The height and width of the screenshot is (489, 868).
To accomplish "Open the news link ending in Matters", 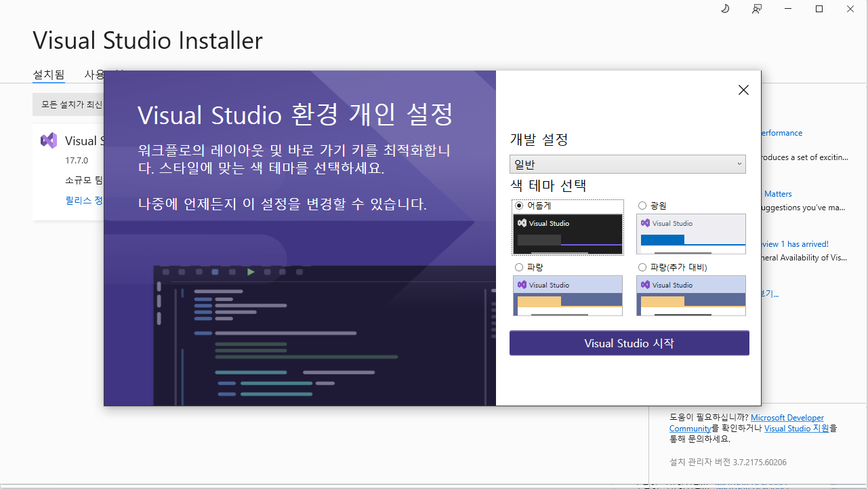I will click(x=778, y=194).
